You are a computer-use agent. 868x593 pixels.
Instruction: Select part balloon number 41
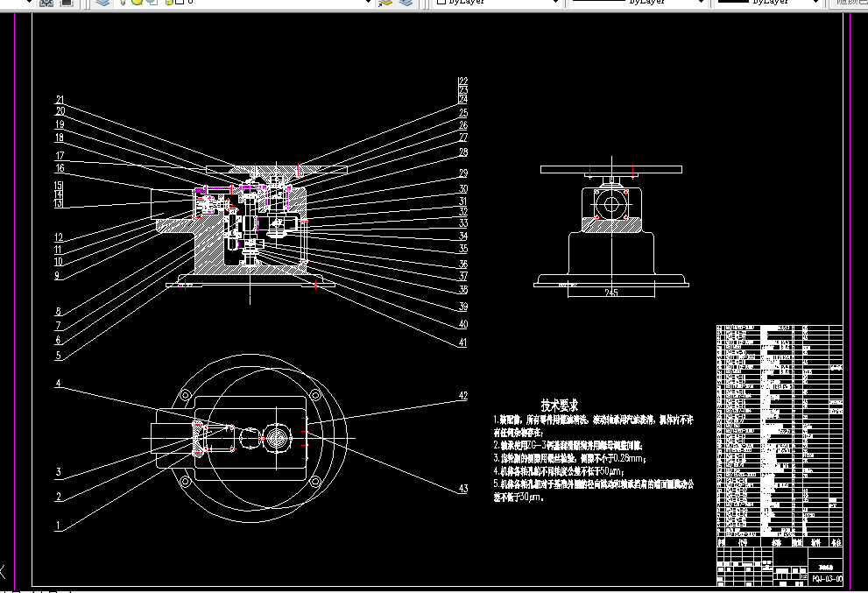coord(462,342)
